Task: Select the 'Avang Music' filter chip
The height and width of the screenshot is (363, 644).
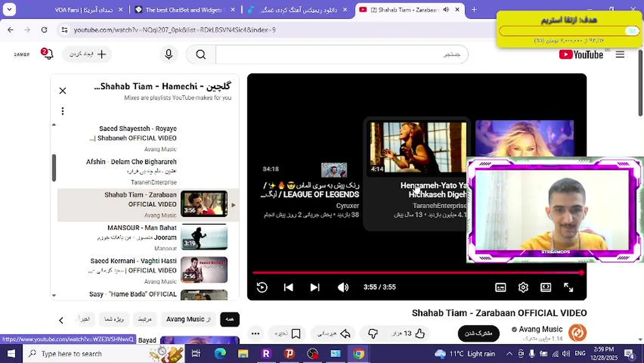Action: click(188, 319)
